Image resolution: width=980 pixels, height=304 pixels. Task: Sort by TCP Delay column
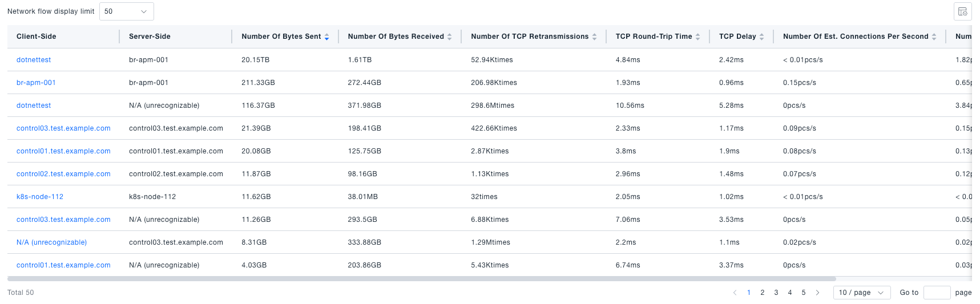click(761, 37)
